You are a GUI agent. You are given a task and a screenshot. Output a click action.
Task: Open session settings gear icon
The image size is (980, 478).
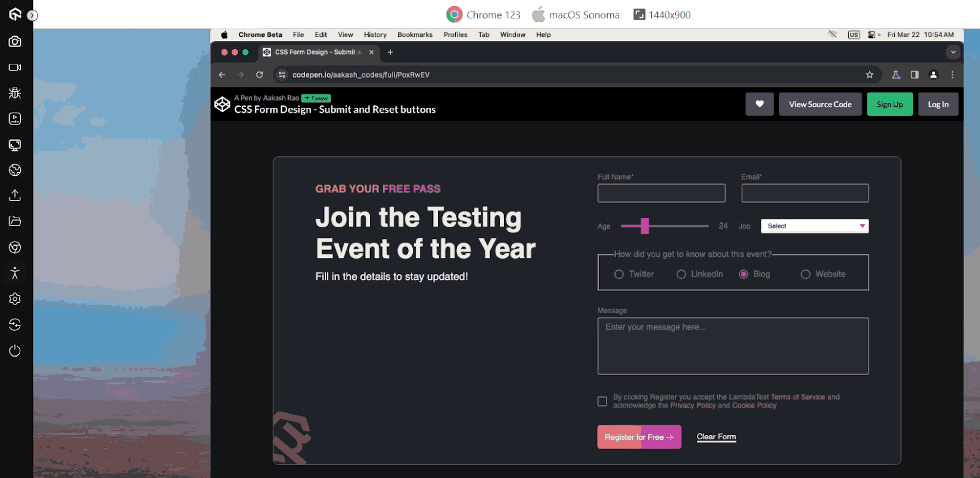[15, 298]
